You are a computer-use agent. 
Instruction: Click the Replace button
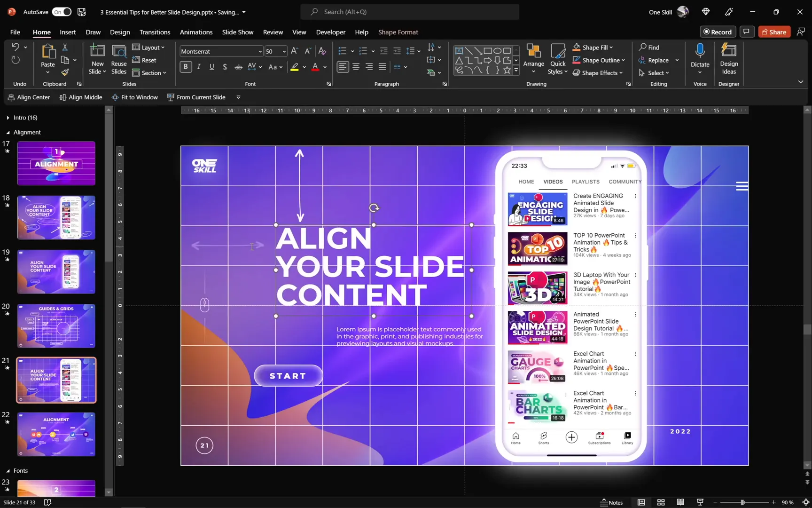[654, 60]
